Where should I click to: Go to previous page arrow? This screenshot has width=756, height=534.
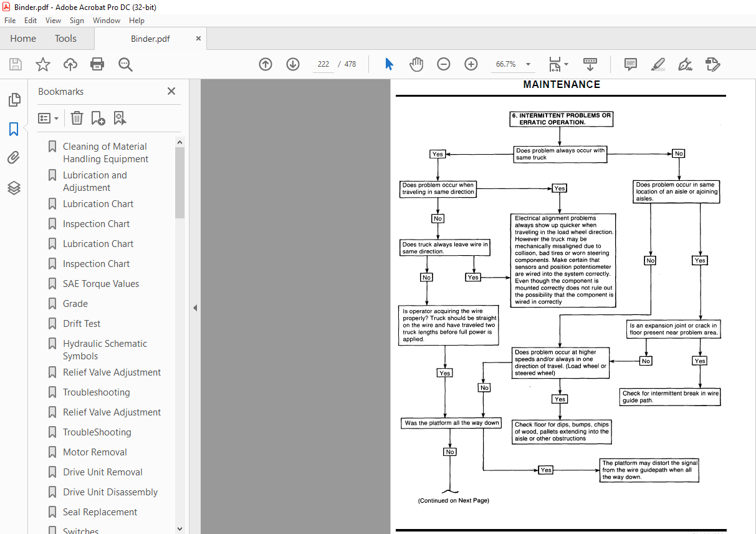266,64
